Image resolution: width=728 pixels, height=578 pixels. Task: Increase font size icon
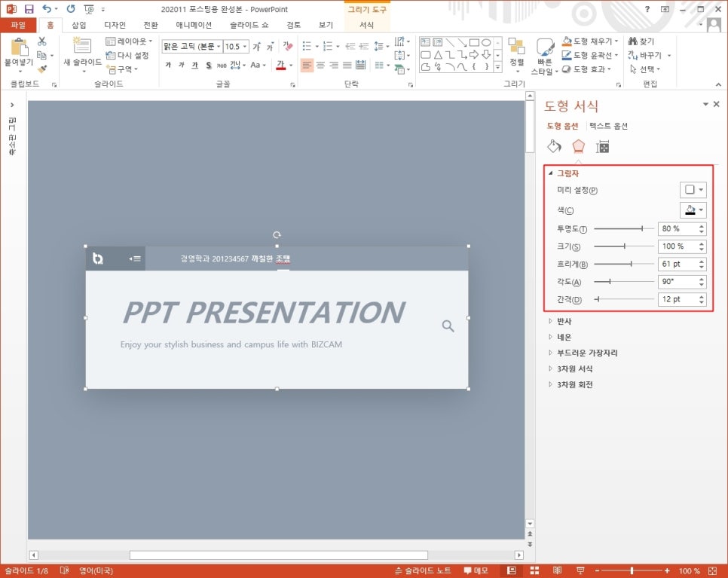pyautogui.click(x=256, y=47)
